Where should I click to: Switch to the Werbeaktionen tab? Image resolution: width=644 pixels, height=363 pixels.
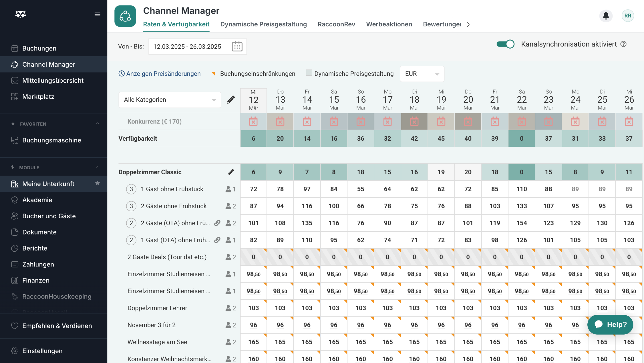click(x=389, y=24)
